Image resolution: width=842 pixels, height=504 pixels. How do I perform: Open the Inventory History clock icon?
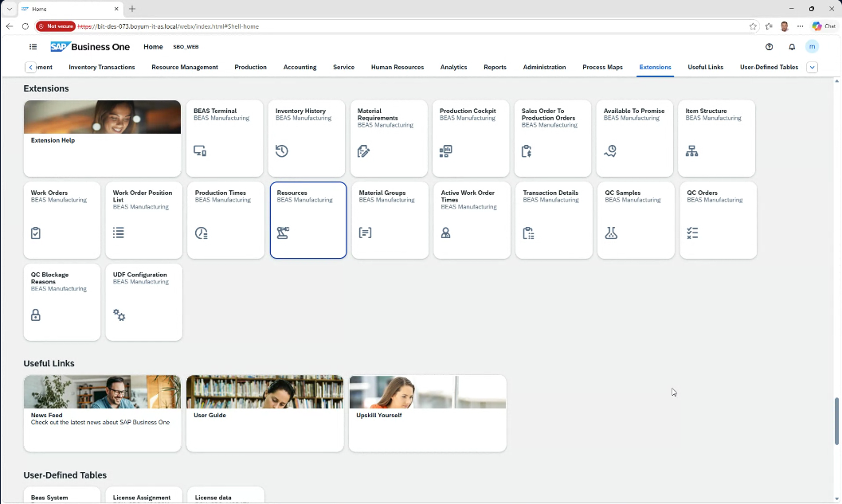point(282,151)
